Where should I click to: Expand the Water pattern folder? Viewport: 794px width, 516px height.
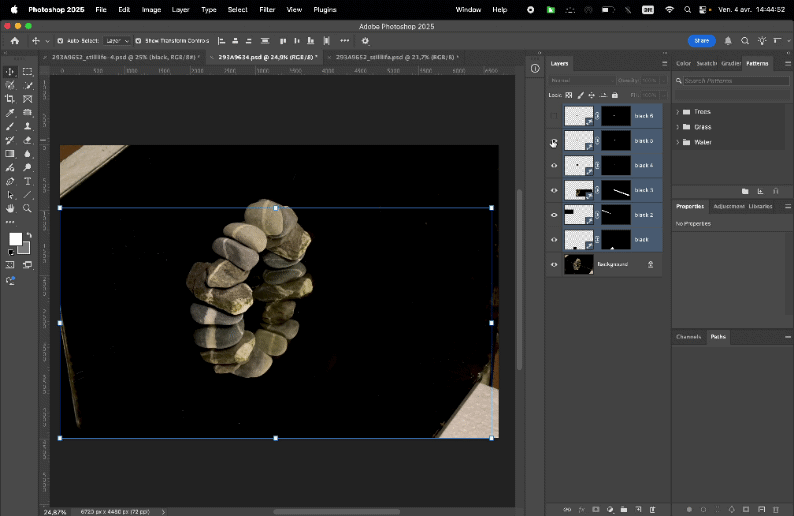(x=678, y=142)
